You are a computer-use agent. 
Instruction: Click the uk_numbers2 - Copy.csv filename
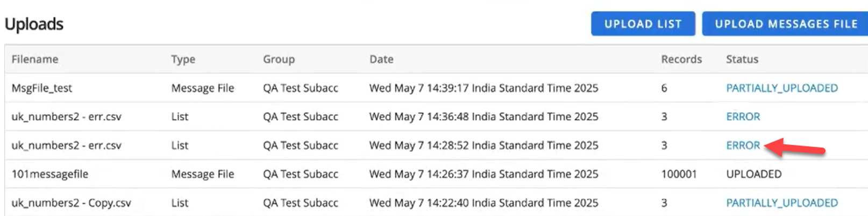(72, 203)
